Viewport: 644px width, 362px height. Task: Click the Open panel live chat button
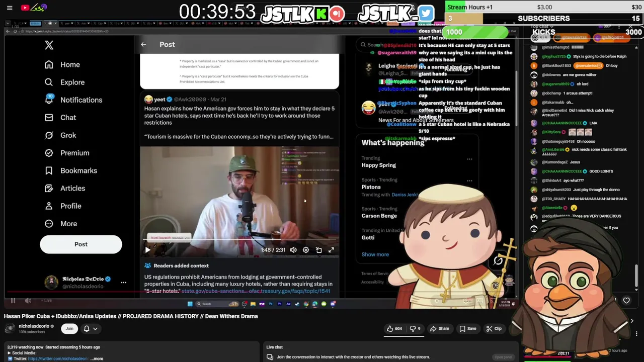[503, 357]
